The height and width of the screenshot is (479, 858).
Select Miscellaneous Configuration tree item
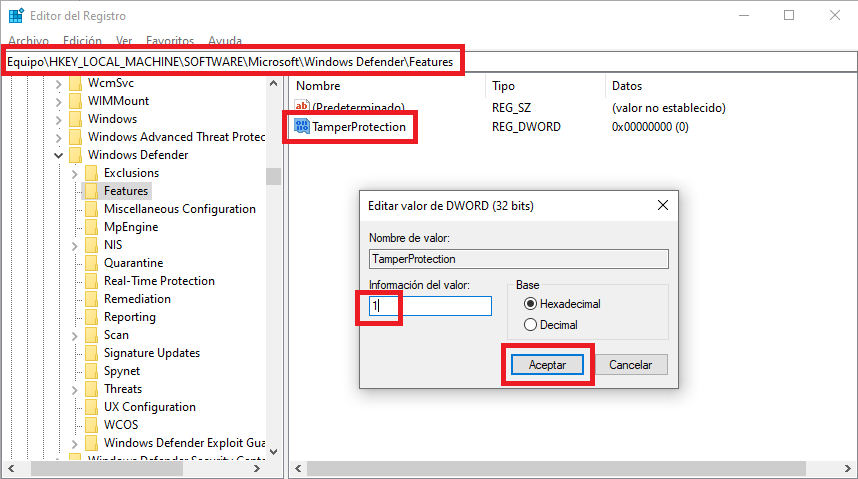(x=179, y=209)
